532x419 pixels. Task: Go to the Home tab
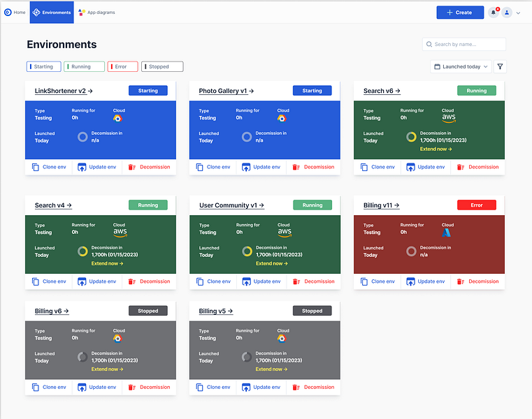[15, 12]
